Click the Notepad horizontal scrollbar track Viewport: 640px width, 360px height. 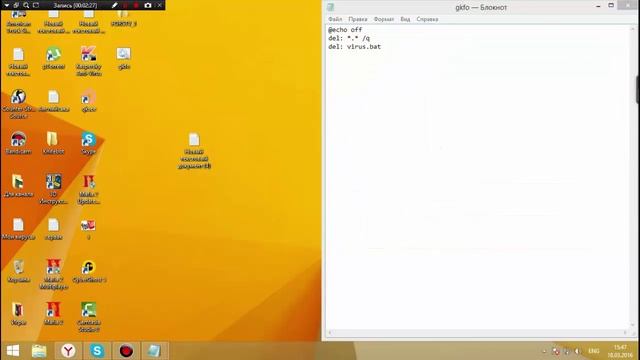pos(477,333)
